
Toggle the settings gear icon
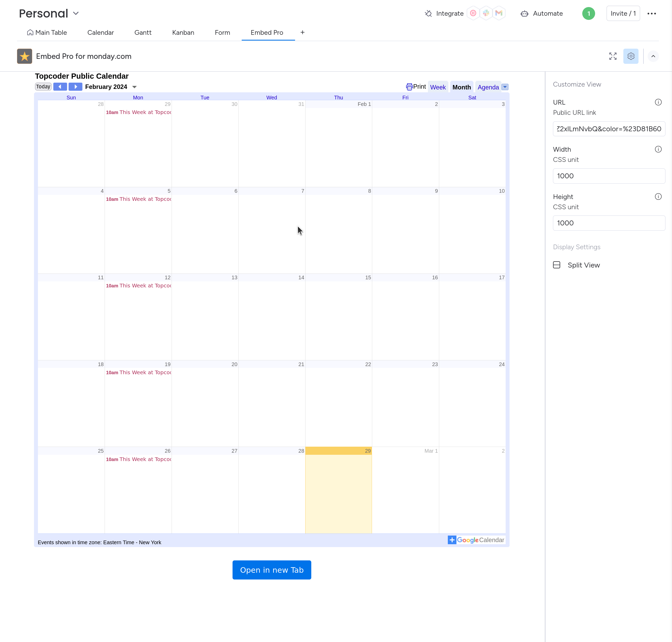pos(631,56)
